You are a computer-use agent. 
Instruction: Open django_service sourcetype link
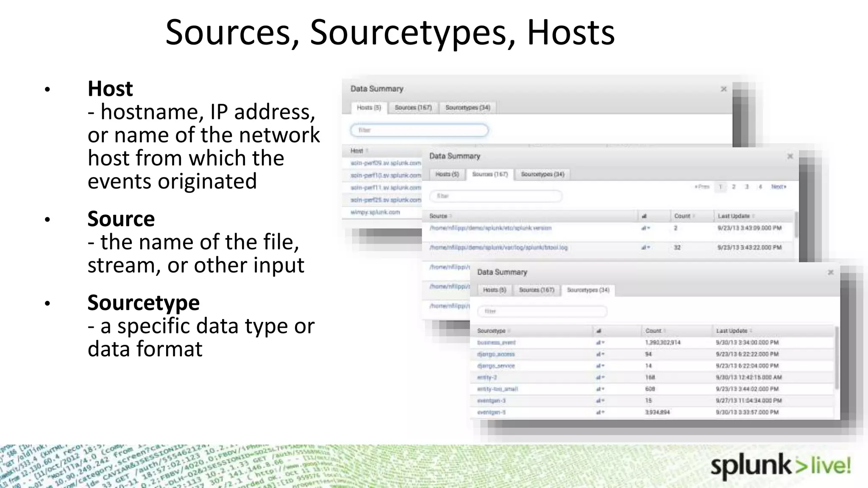tap(496, 366)
